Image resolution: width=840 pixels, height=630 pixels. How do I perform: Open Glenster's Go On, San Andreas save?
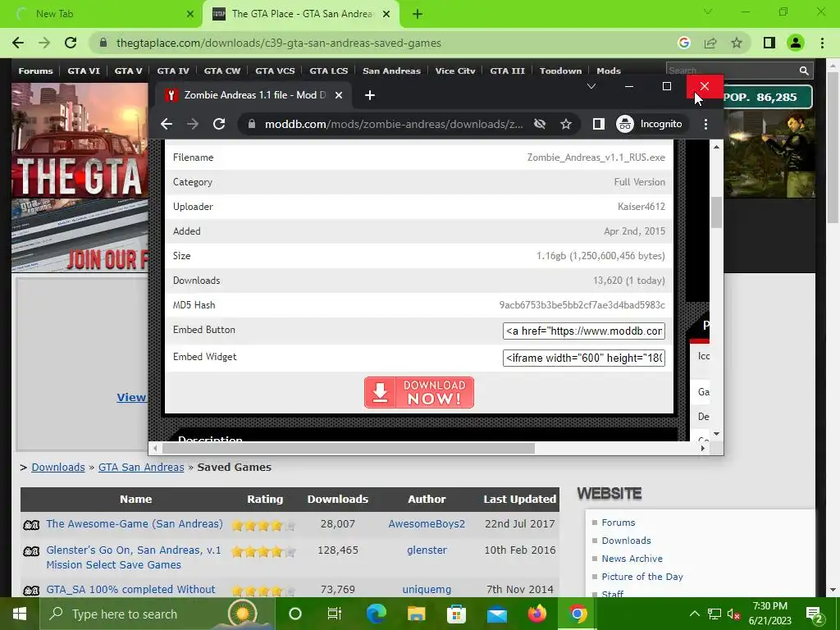(134, 557)
